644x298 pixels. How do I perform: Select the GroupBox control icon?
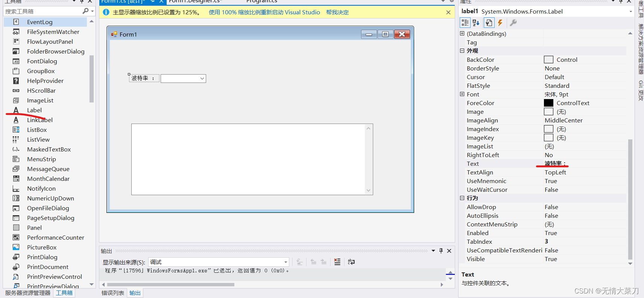point(16,71)
